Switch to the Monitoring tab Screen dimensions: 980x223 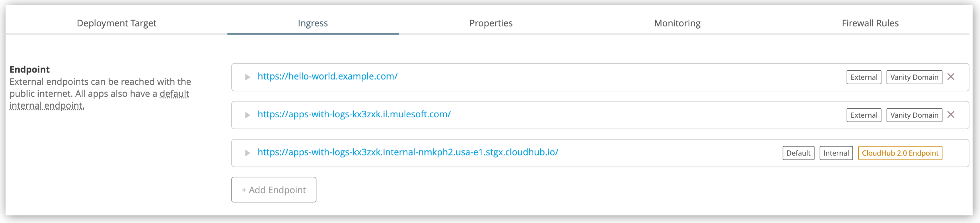tap(677, 23)
